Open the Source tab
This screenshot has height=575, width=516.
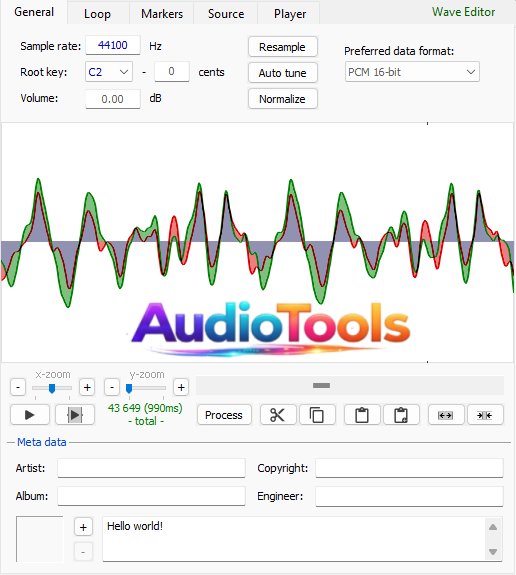point(226,14)
